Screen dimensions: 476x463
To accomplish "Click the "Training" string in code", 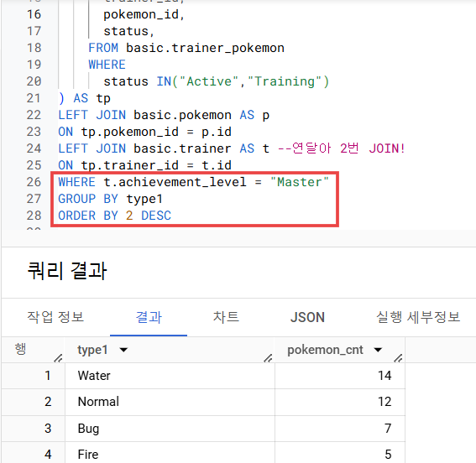I will tap(285, 81).
